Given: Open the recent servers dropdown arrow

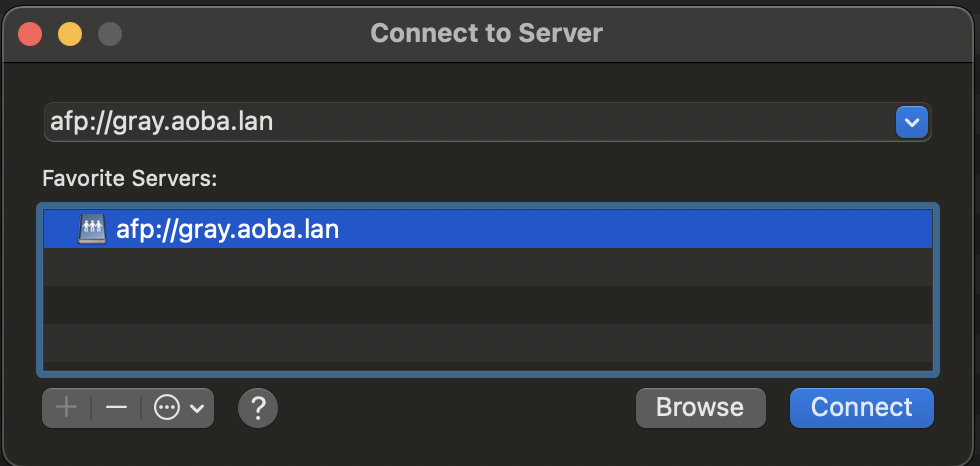Looking at the screenshot, I should tap(911, 123).
